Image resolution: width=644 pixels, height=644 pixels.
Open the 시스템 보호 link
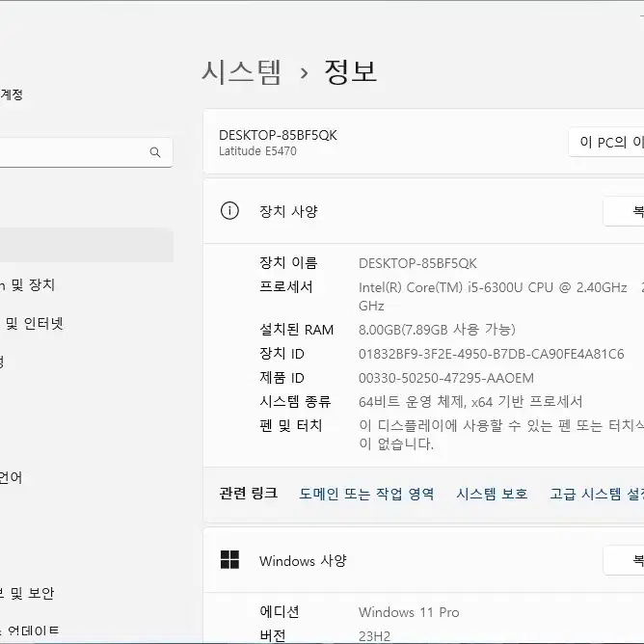[492, 494]
